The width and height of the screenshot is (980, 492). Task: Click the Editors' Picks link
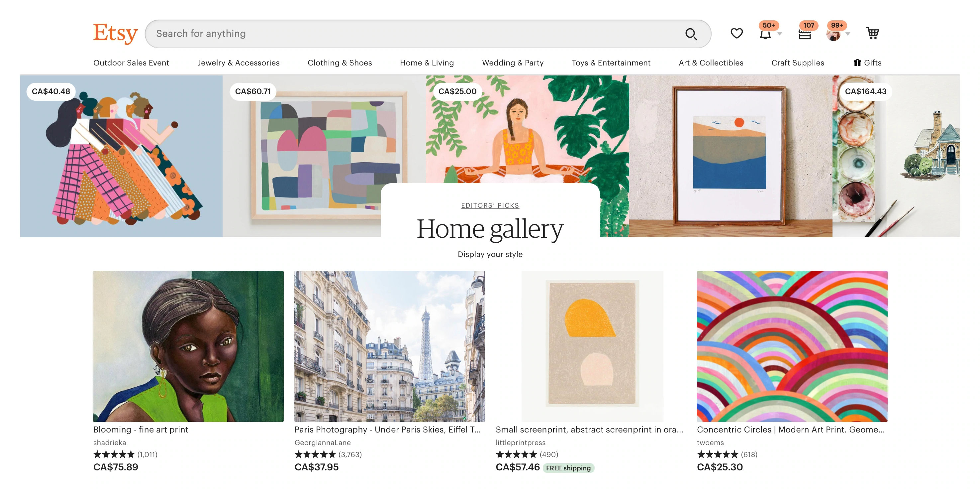[490, 206]
